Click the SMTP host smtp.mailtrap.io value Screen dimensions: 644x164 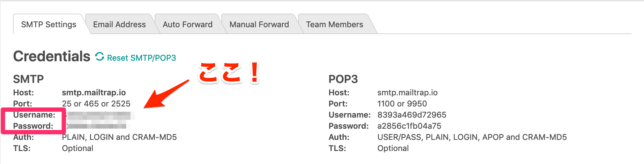pos(94,93)
